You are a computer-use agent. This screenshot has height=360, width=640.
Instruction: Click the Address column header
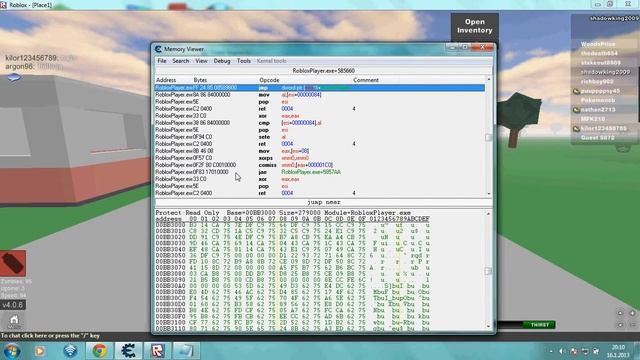click(166, 80)
